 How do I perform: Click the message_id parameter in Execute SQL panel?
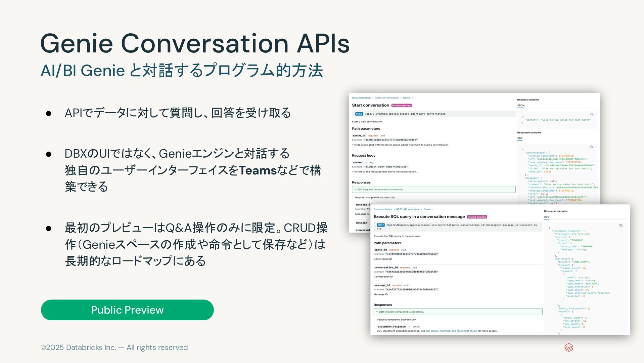[x=382, y=285]
